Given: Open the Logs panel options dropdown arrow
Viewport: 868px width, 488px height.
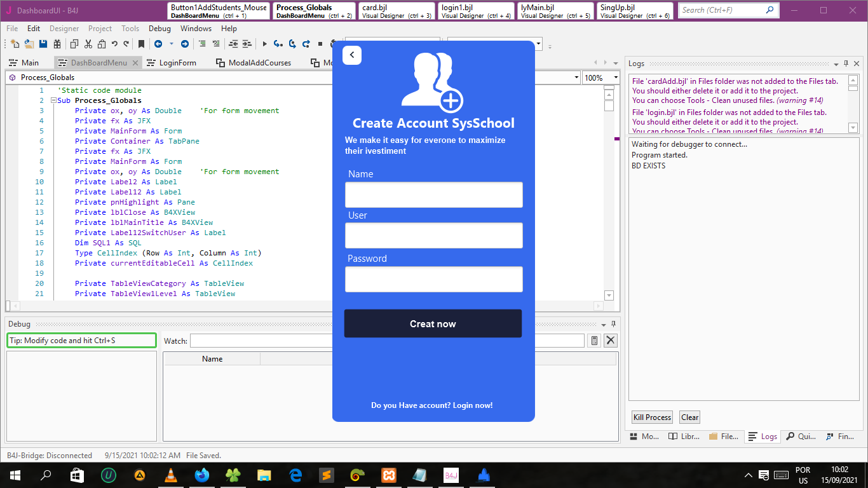Looking at the screenshot, I should tap(836, 64).
